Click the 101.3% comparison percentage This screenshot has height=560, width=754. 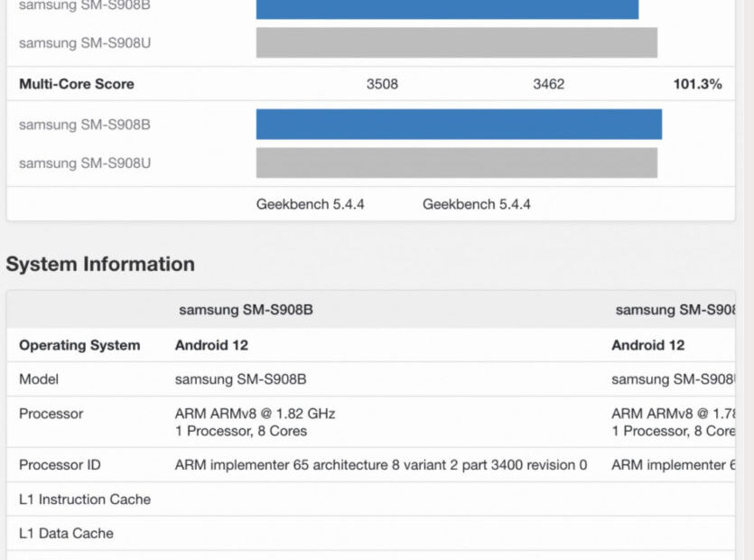698,84
